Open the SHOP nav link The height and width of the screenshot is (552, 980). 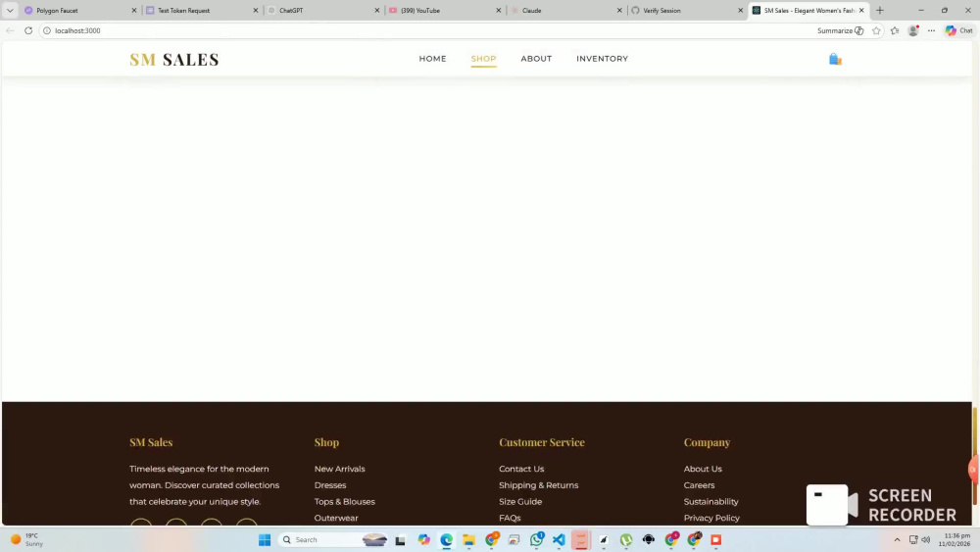[x=483, y=59]
